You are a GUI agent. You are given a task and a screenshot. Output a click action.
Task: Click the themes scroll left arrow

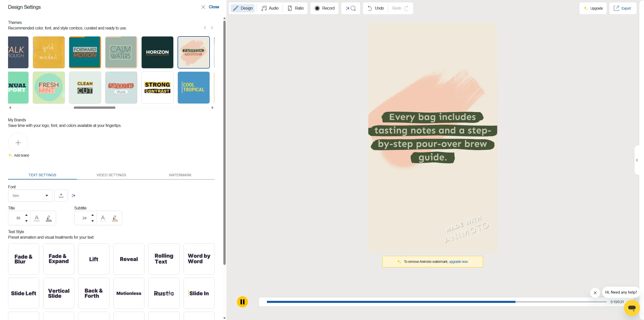point(10,108)
